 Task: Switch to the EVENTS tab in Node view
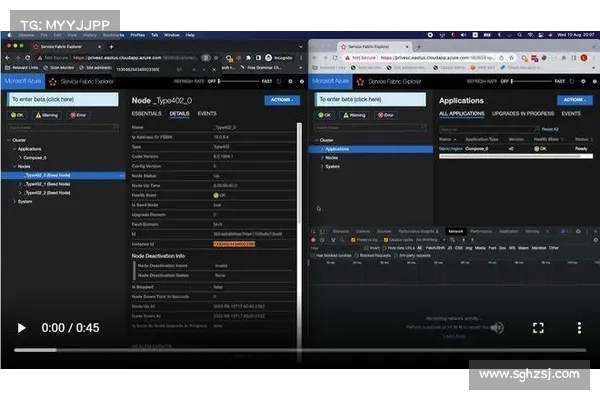coord(207,114)
